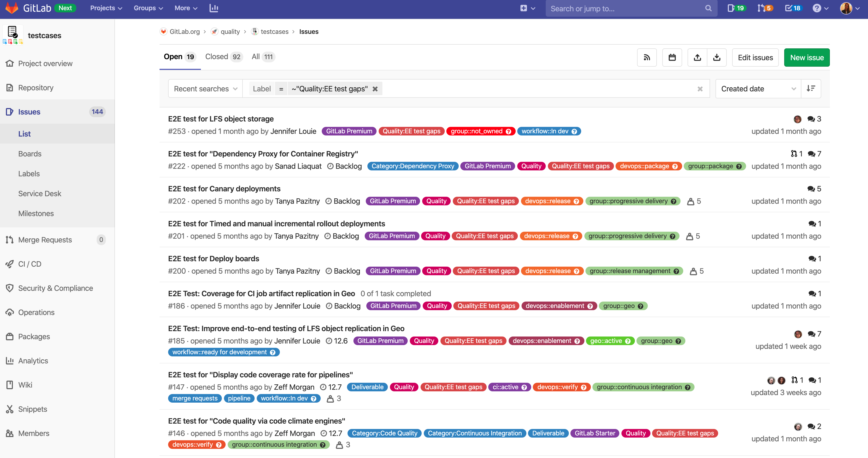Open the Created date sort dropdown
Screen dimensions: 868x458
point(758,89)
